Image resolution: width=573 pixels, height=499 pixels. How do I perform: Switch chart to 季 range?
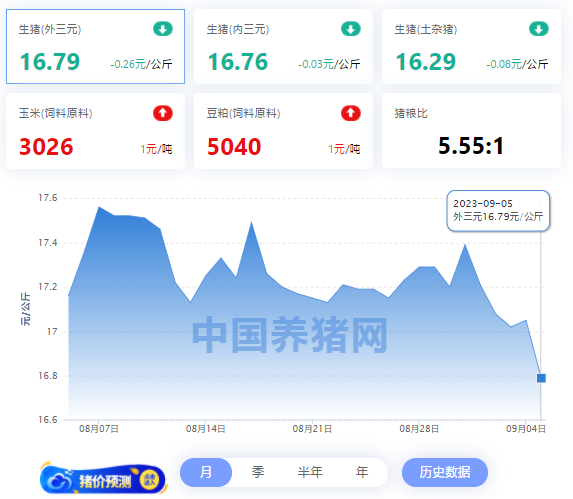tap(258, 472)
